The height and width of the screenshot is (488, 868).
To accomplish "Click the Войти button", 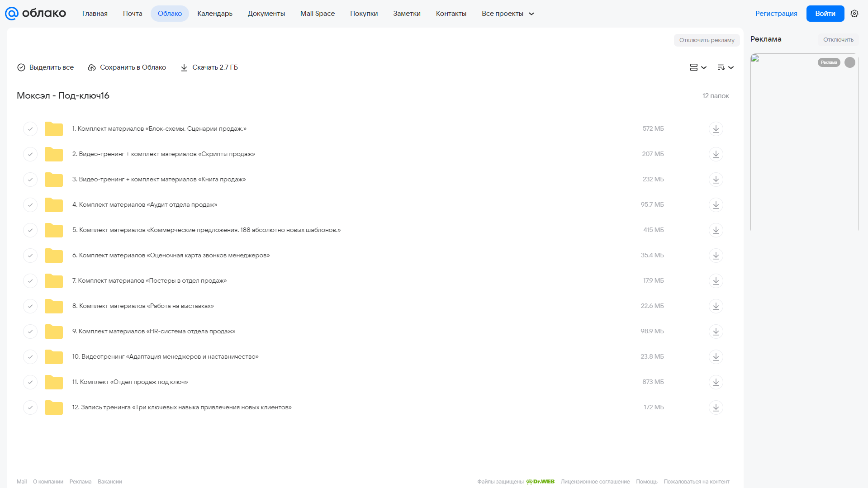I will coord(825,14).
